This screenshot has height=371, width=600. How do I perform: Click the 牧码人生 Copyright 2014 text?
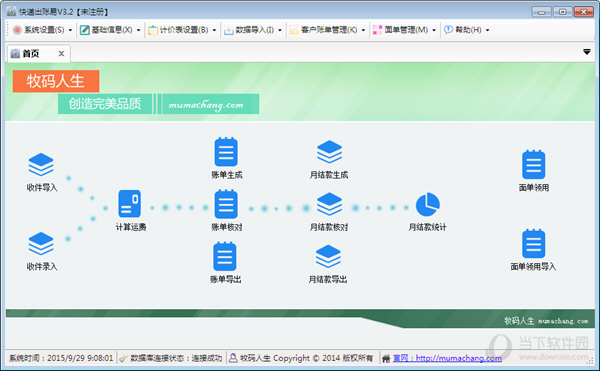pyautogui.click(x=306, y=358)
